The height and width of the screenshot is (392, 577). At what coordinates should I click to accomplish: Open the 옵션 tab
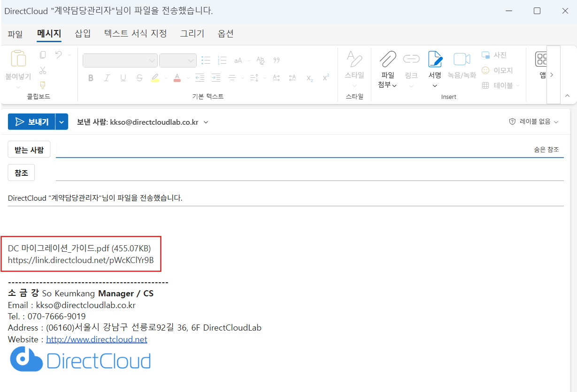225,33
